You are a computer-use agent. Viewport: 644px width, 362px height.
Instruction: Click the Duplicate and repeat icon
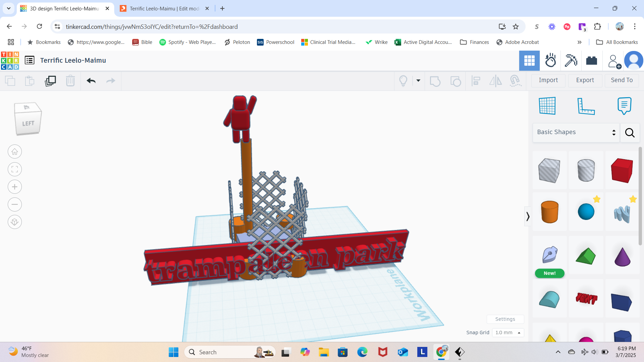(50, 81)
